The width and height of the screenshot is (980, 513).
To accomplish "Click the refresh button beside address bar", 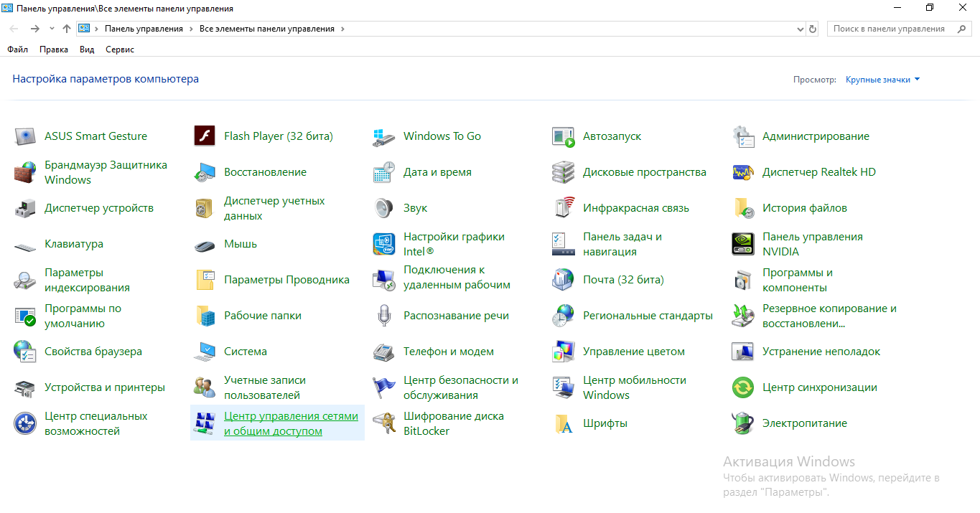I will 813,29.
